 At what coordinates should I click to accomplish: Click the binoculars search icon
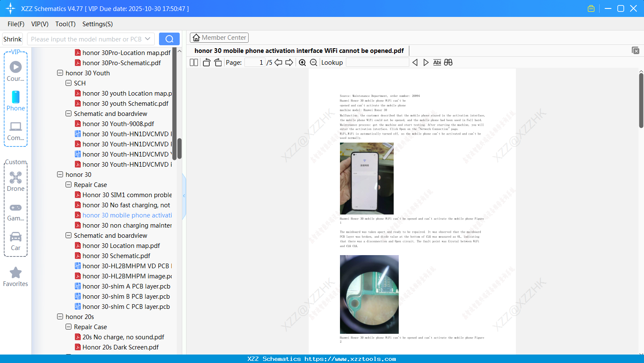pyautogui.click(x=448, y=63)
